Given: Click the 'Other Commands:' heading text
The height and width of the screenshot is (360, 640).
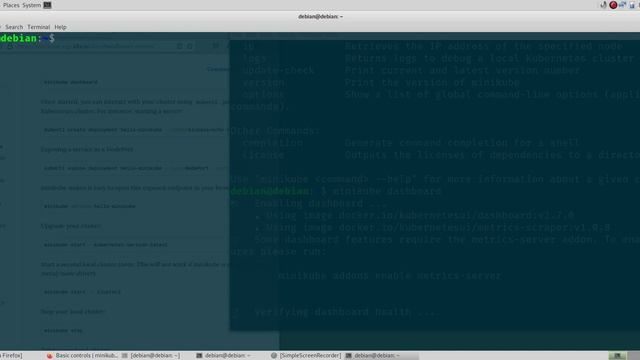Looking at the screenshot, I should [x=276, y=131].
